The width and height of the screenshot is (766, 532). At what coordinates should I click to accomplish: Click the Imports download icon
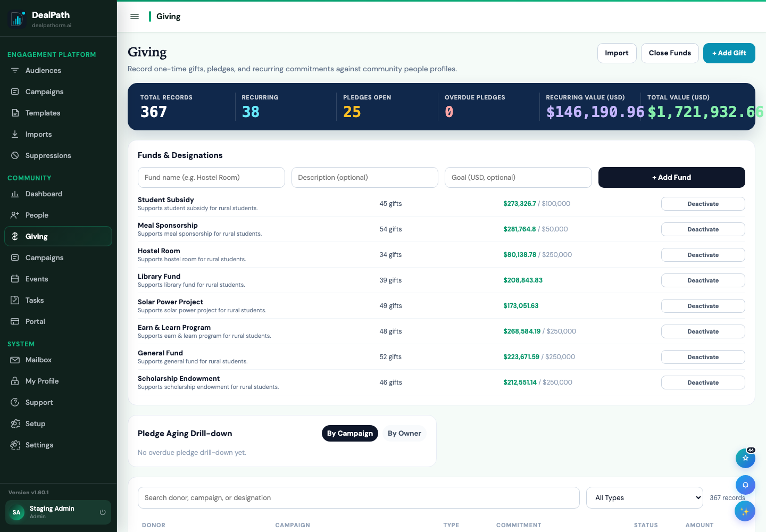tap(15, 134)
